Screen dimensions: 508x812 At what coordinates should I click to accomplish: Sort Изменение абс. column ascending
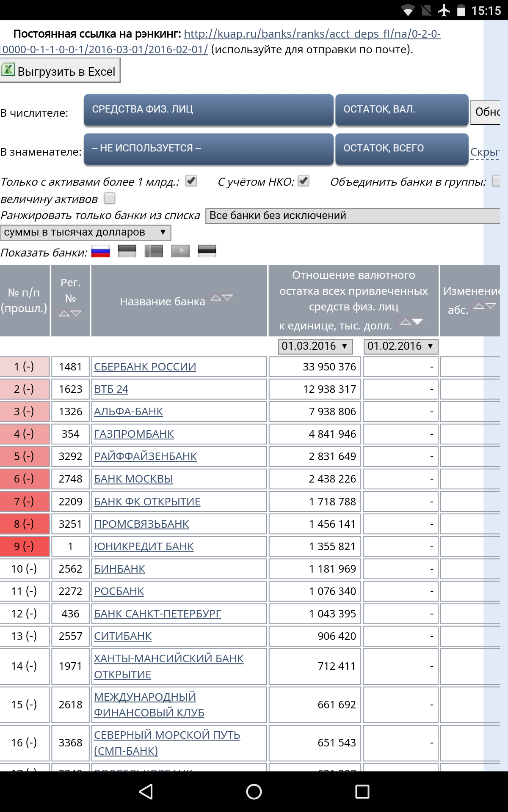[x=479, y=306]
